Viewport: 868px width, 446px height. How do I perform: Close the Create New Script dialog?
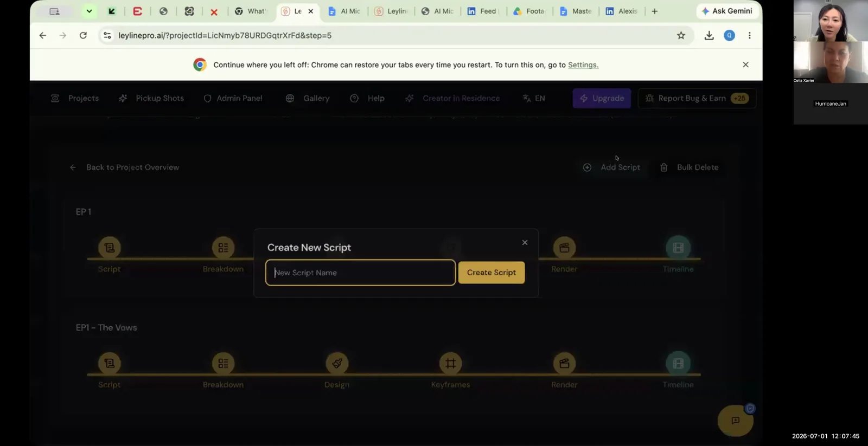click(x=525, y=242)
